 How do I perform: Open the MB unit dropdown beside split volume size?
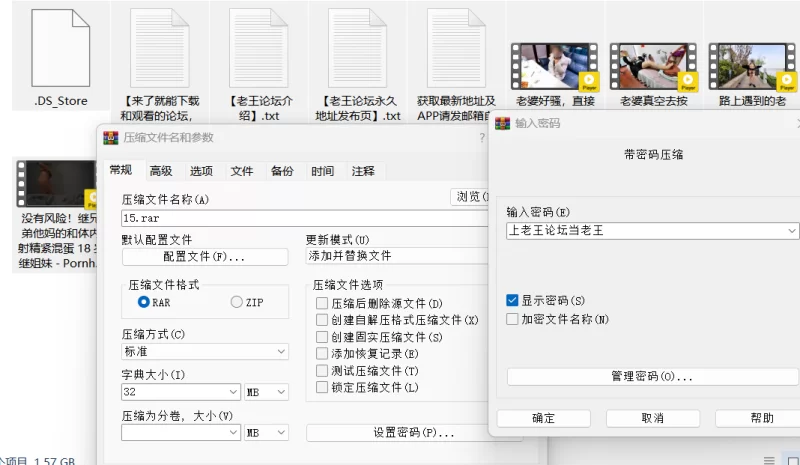coord(266,432)
